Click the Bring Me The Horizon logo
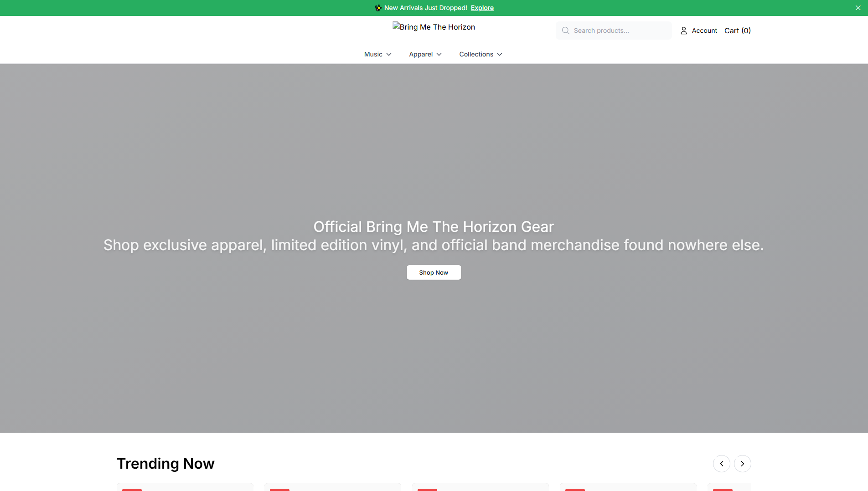Viewport: 868px width, 491px height. tap(434, 27)
